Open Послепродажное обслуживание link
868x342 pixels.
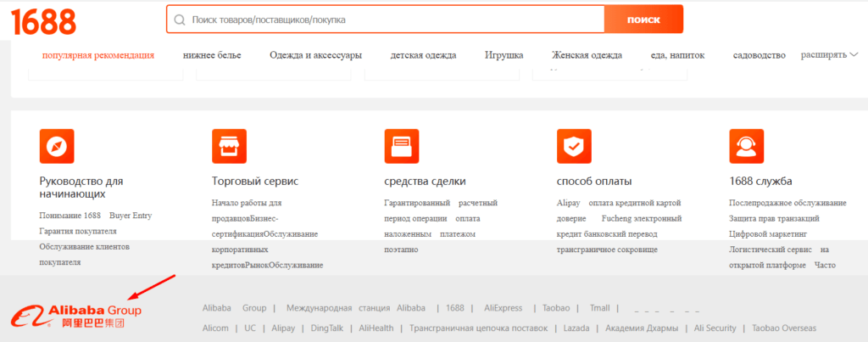(x=787, y=203)
